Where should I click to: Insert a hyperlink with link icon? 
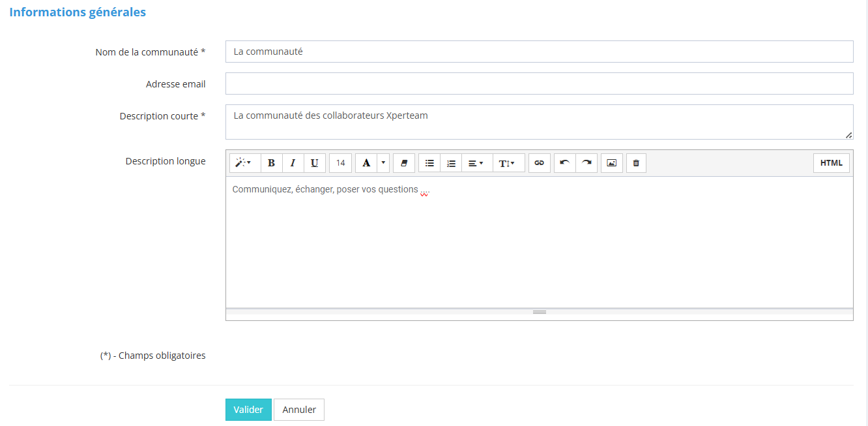[539, 163]
